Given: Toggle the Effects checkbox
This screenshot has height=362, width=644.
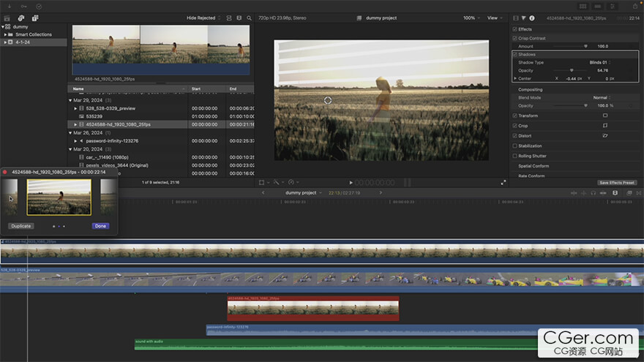Looking at the screenshot, I should (x=514, y=29).
